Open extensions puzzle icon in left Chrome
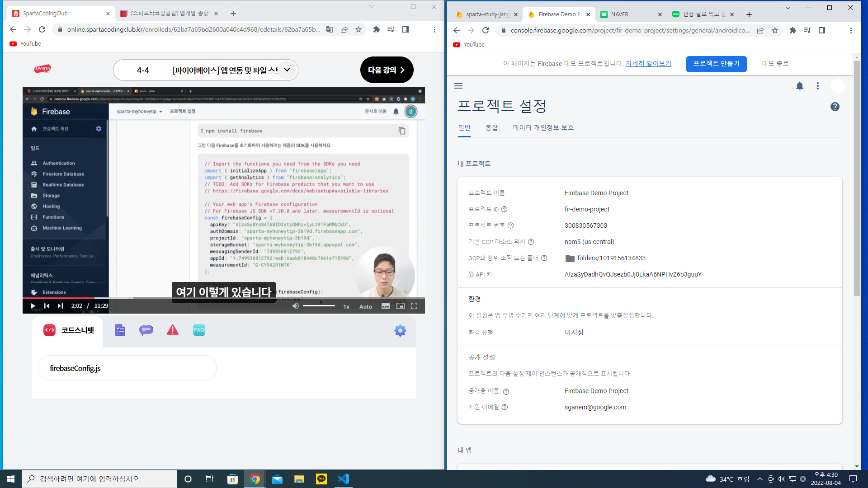The height and width of the screenshot is (488, 868). point(376,29)
